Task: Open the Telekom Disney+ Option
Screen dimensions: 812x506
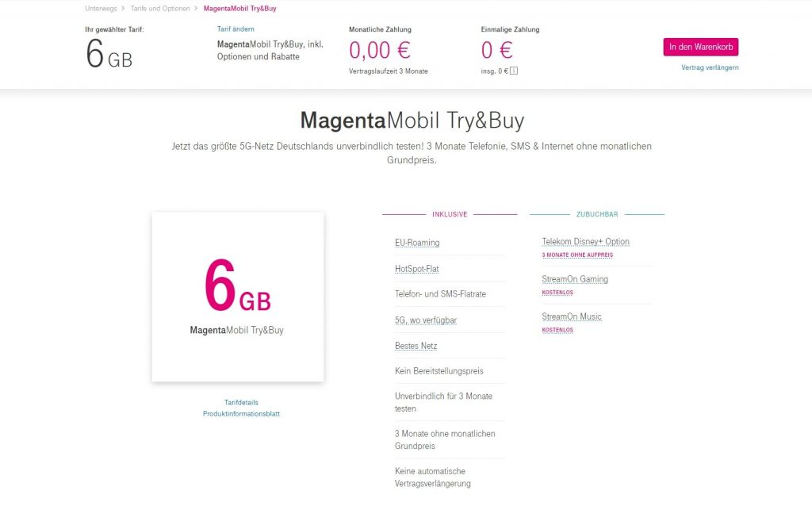Action: 586,241
